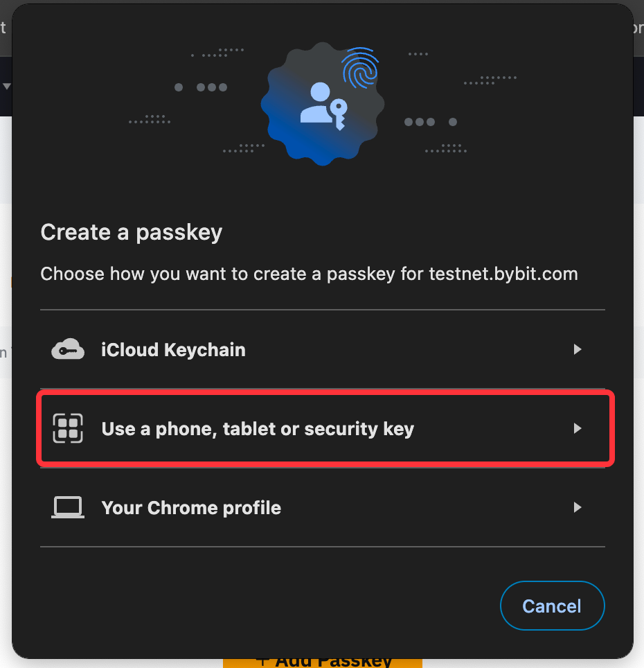Click the person silhouette in the passkey badge

click(316, 103)
